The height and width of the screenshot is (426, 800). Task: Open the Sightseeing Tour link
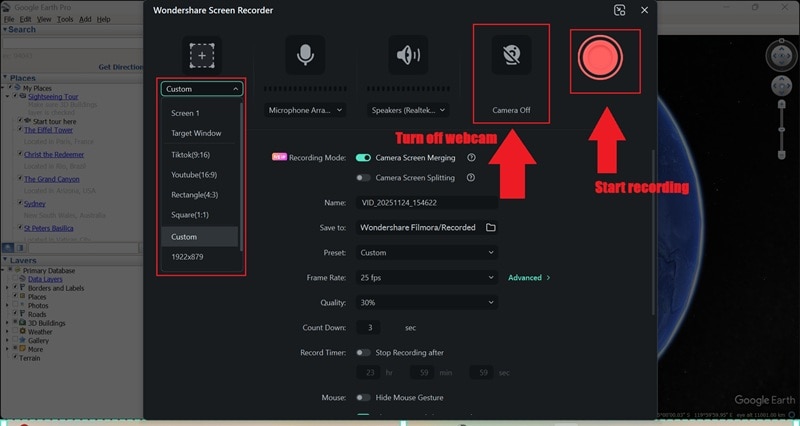tap(53, 96)
